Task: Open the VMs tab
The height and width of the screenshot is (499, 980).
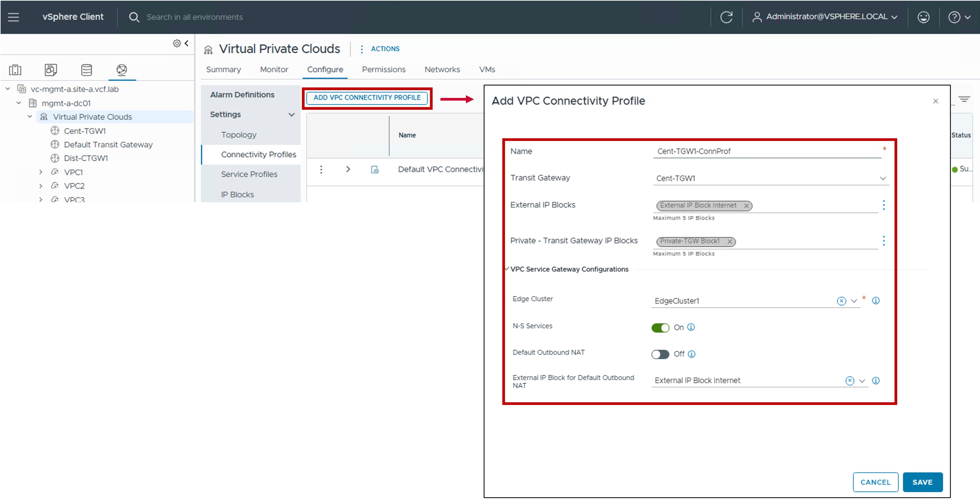Action: (x=487, y=69)
